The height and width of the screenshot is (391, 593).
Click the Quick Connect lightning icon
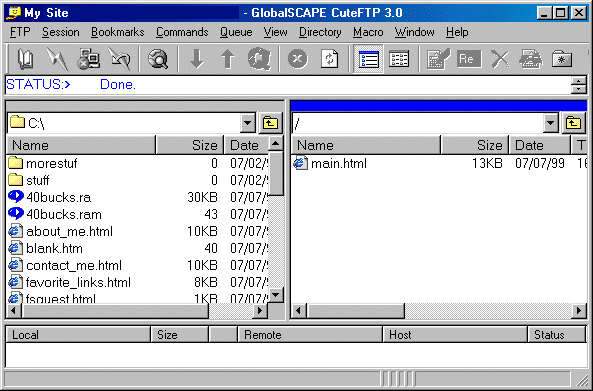click(x=56, y=59)
